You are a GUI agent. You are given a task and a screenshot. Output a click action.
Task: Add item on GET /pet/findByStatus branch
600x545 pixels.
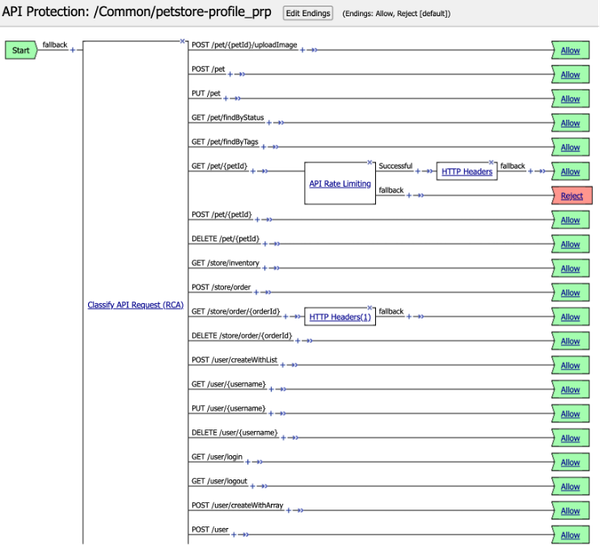tap(269, 123)
